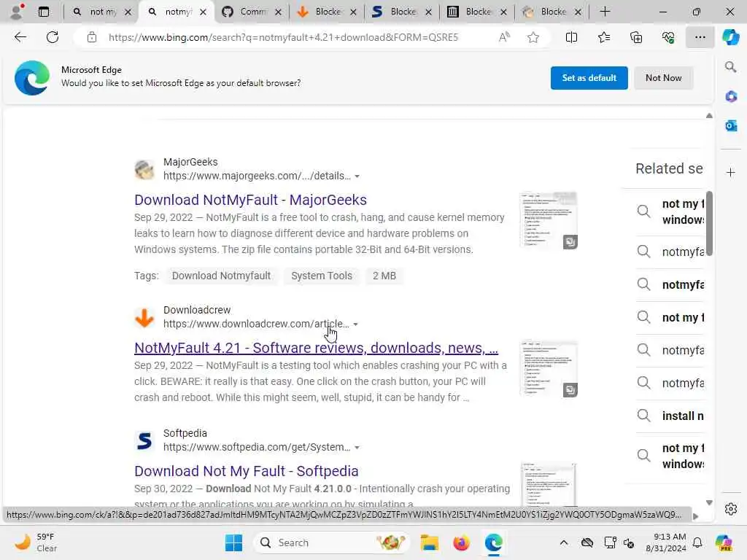The height and width of the screenshot is (560, 747).
Task: Click the address bar URL field
Action: pos(284,37)
